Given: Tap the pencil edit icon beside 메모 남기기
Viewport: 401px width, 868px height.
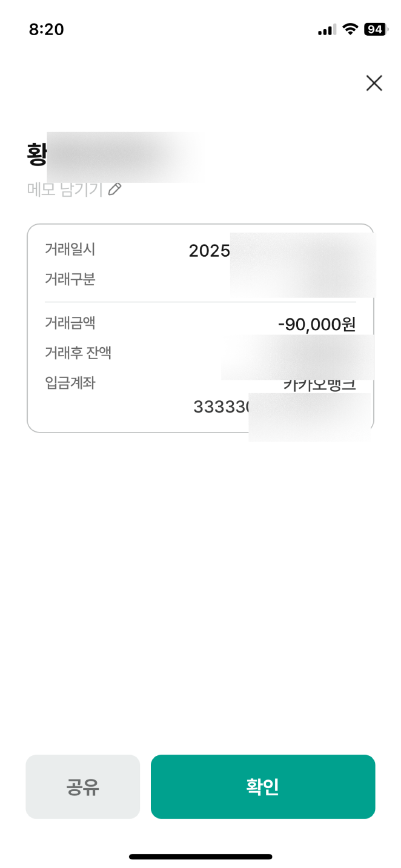Looking at the screenshot, I should coord(115,189).
